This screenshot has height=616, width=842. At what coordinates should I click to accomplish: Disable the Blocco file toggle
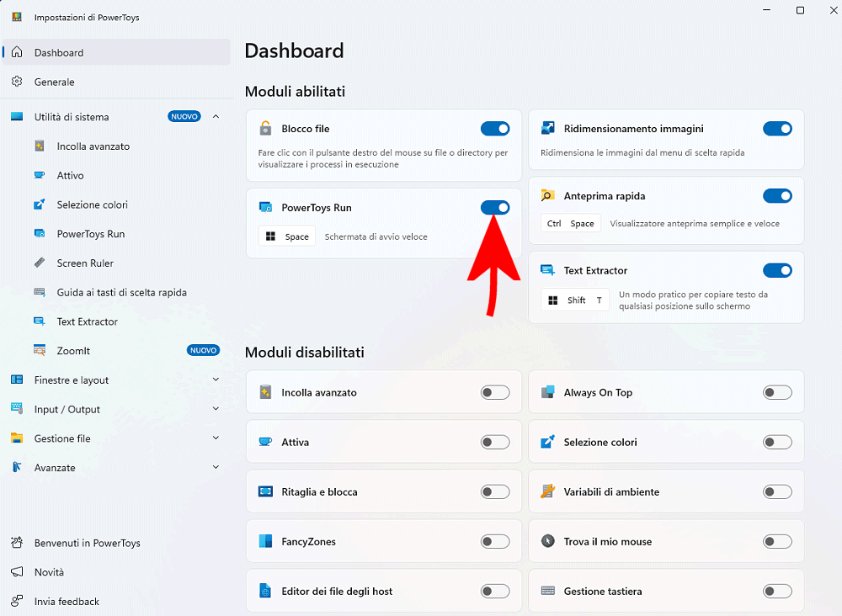pyautogui.click(x=495, y=129)
